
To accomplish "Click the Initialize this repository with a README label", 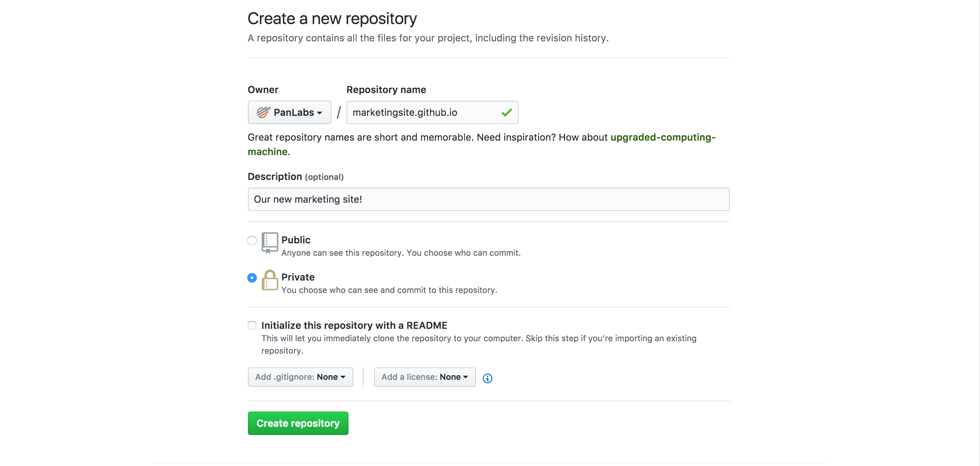I will click(354, 325).
